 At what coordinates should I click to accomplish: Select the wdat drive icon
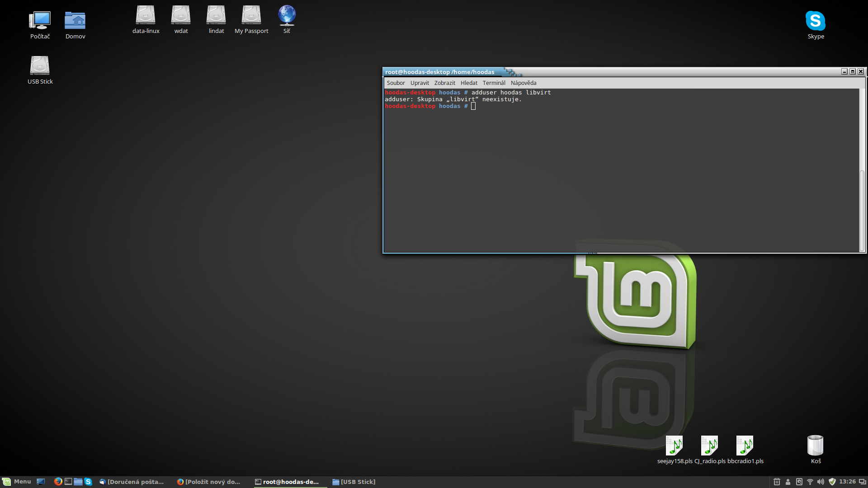181,19
